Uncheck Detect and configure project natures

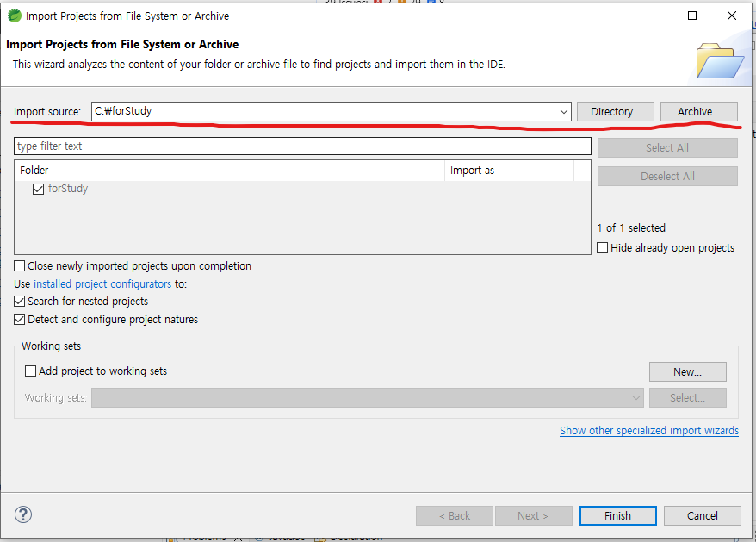(19, 320)
